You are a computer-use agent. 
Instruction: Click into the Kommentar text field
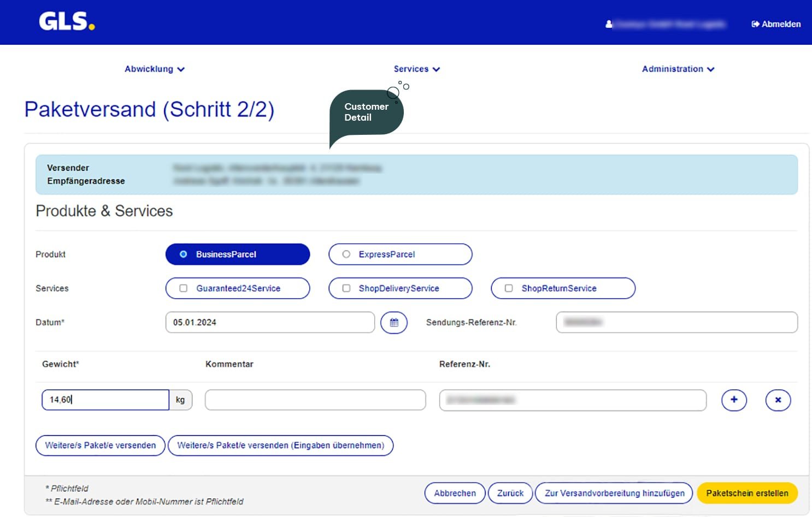tap(315, 400)
